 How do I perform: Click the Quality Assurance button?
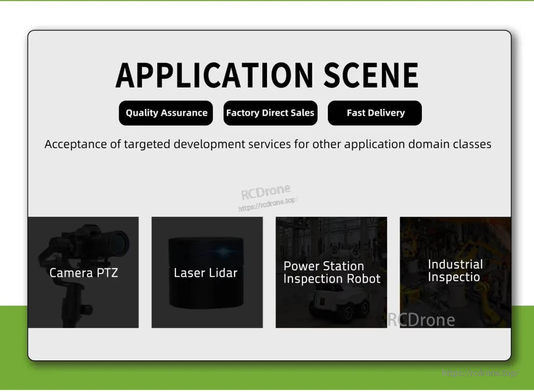166,113
